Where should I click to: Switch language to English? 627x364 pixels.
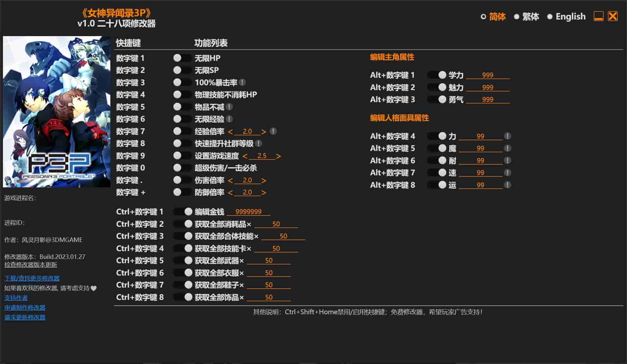coord(566,17)
